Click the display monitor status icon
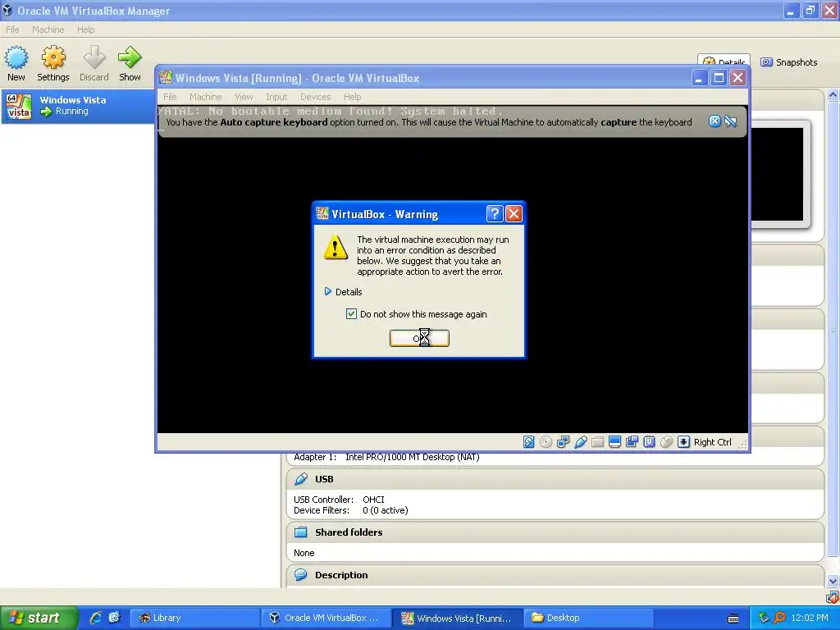 [x=614, y=442]
